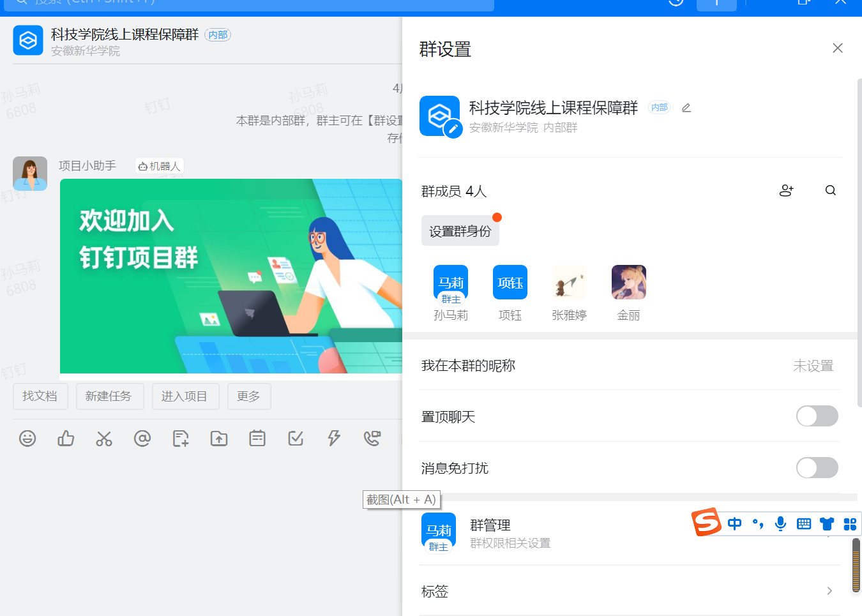
Task: Click the 找文档 button
Action: [x=40, y=396]
